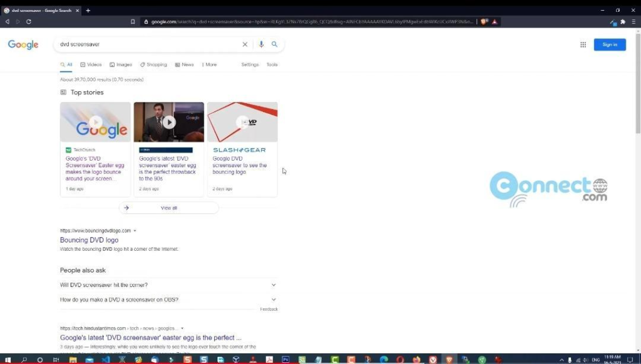This screenshot has height=364, width=641.
Task: Click the voice search microphone icon
Action: 261,44
